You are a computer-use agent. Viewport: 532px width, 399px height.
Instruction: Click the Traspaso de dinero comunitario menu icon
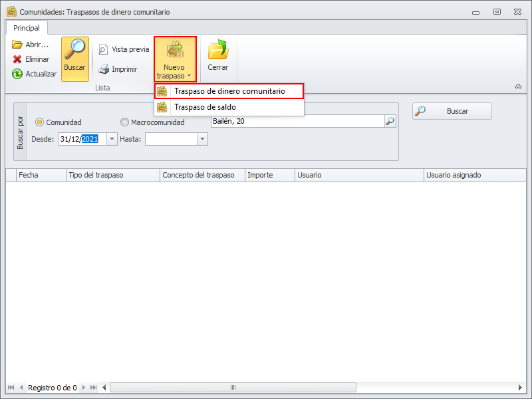coord(162,91)
